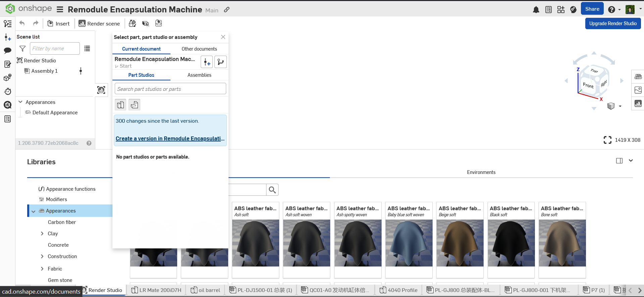Image resolution: width=644 pixels, height=297 pixels.
Task: Click the create version icon in dialog
Action: pyautogui.click(x=207, y=62)
